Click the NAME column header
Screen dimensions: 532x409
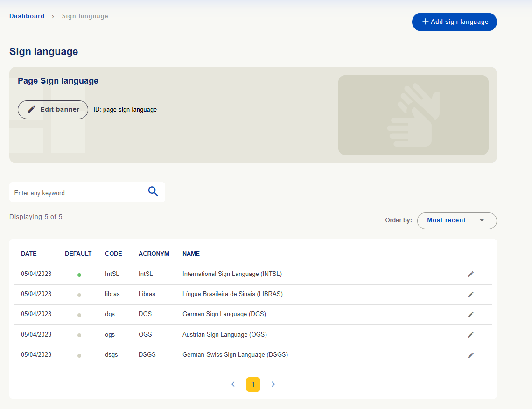[x=191, y=254]
